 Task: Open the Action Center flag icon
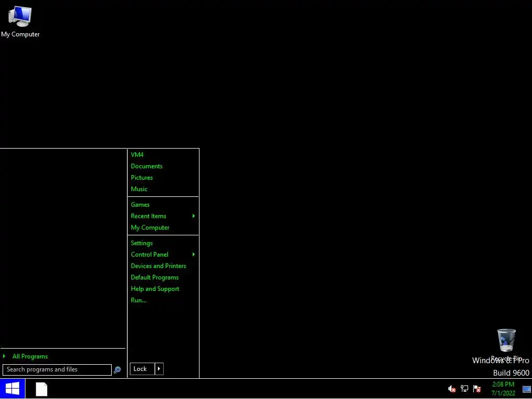coord(477,389)
